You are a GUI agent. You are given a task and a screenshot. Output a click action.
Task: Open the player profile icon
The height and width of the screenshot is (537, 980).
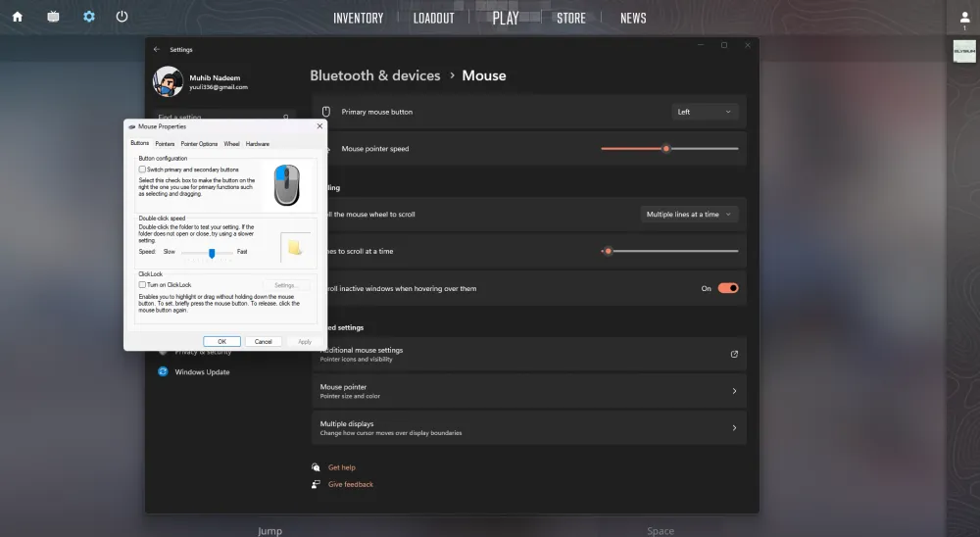[964, 18]
